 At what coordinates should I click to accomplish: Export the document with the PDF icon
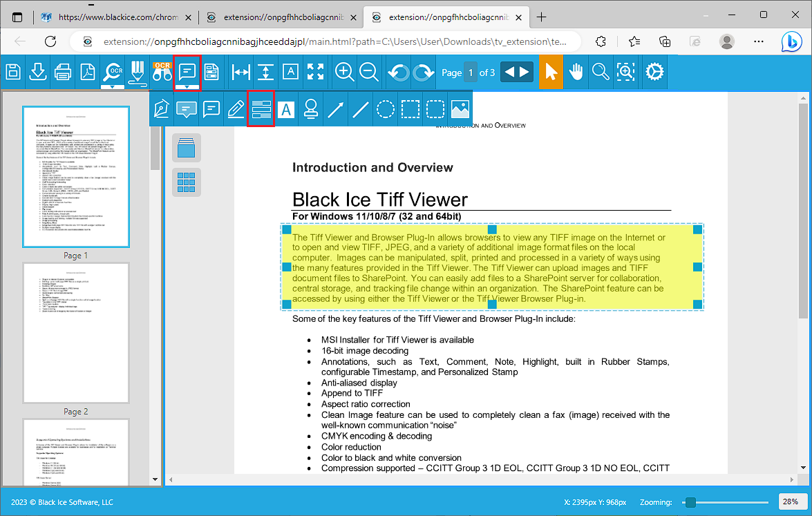coord(88,72)
